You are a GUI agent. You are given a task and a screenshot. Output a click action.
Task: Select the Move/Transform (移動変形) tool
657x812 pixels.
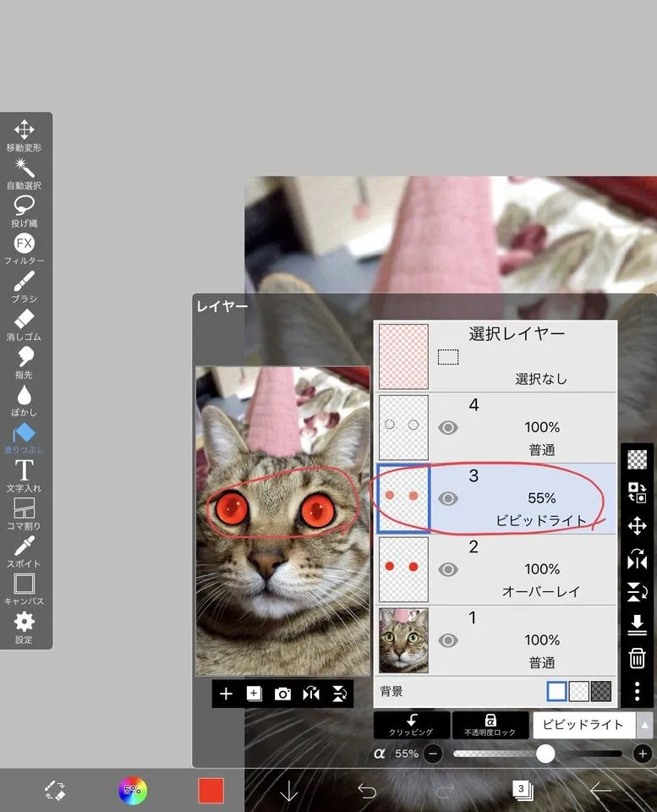coord(24,135)
